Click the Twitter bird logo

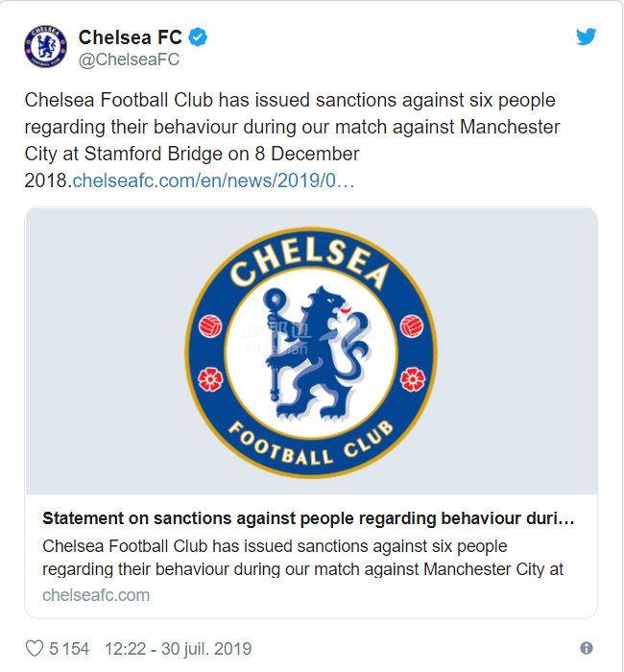point(586,36)
